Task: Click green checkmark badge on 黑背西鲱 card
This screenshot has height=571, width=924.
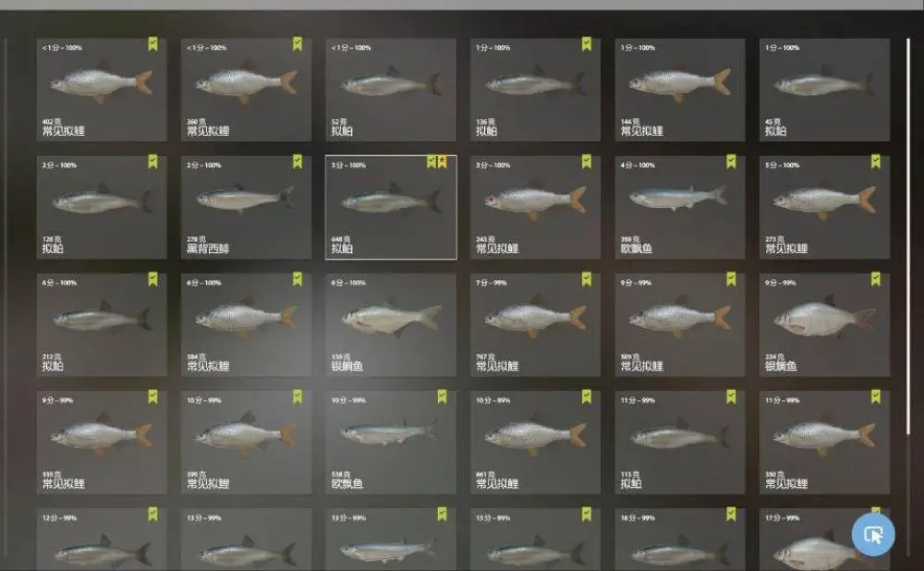Action: click(x=298, y=162)
